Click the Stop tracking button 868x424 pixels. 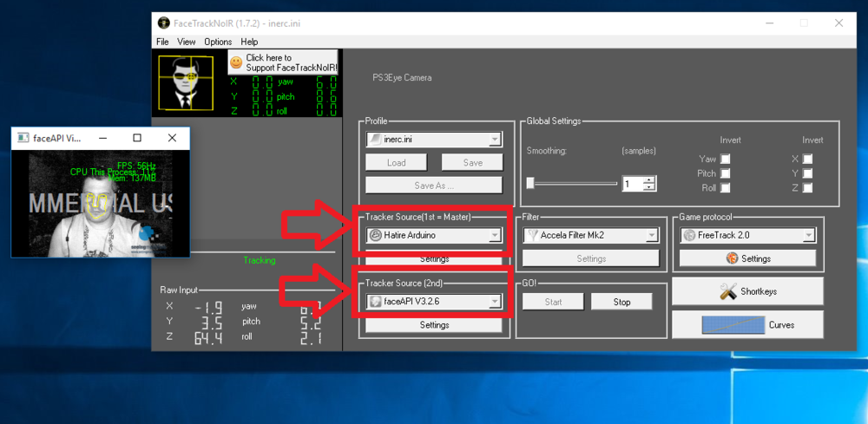tap(621, 302)
